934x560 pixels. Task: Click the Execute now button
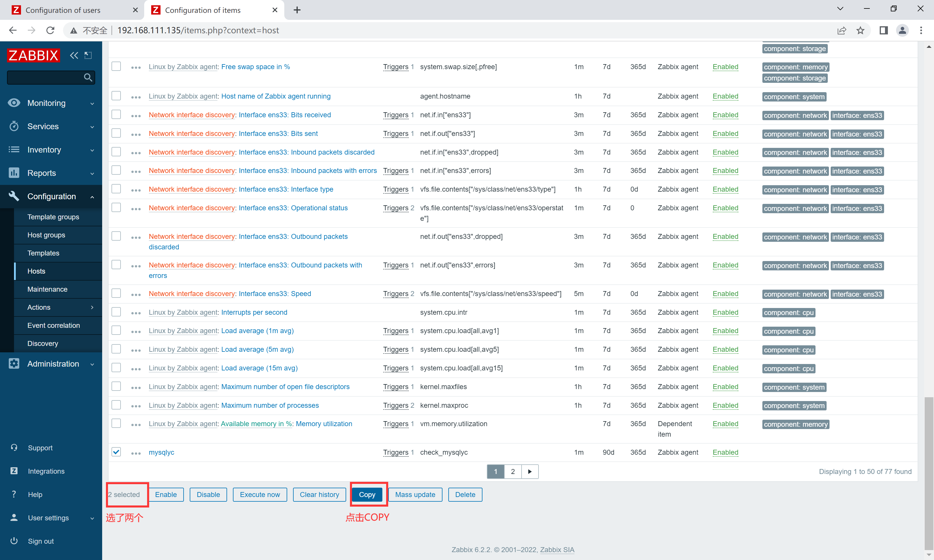260,494
